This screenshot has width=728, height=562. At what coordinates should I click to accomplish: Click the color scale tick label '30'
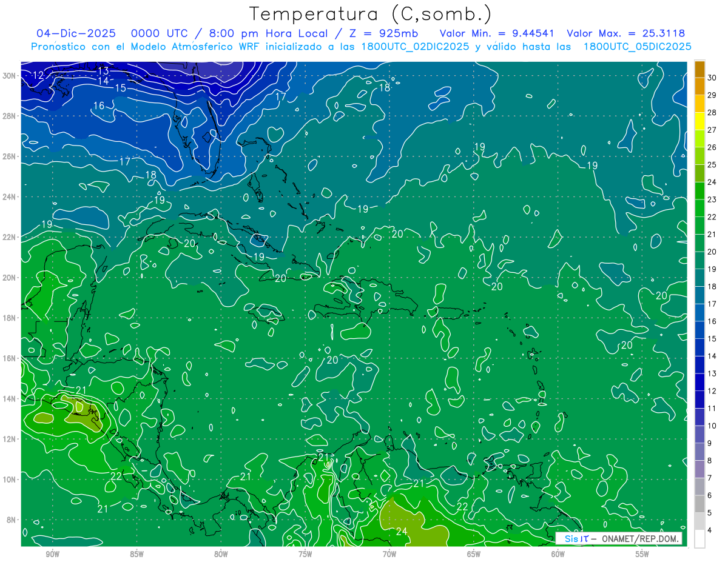[712, 78]
